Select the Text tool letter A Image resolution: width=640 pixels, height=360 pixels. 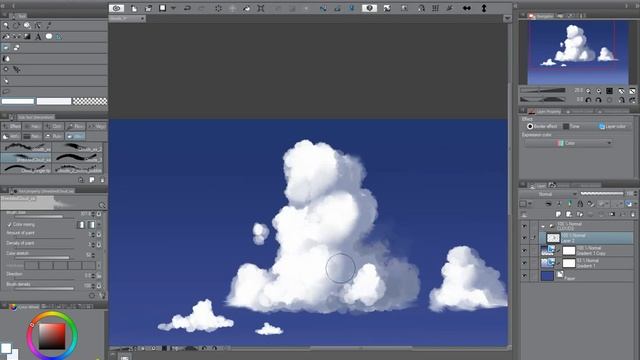[x=38, y=37]
